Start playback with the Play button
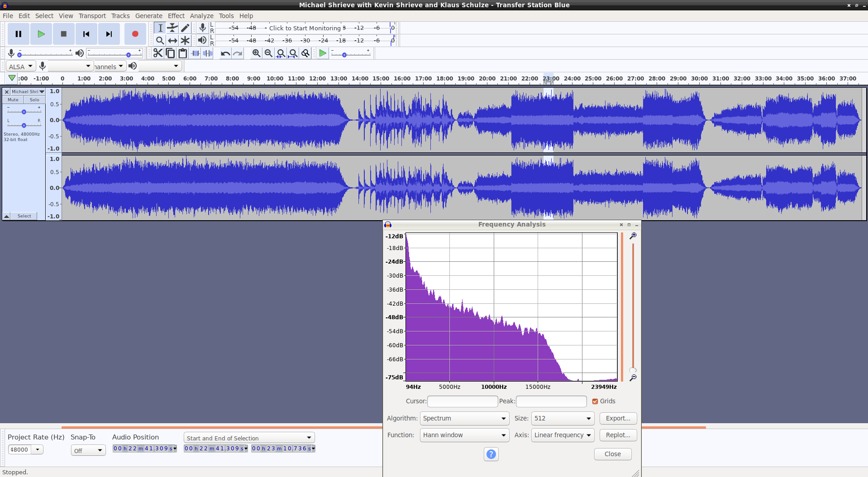The width and height of the screenshot is (868, 477). pos(41,34)
